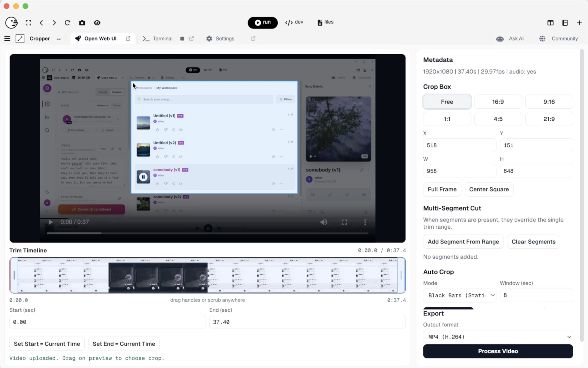Click the fullscreen brackets icon in top toolbar
The width and height of the screenshot is (588, 368).
pyautogui.click(x=28, y=23)
